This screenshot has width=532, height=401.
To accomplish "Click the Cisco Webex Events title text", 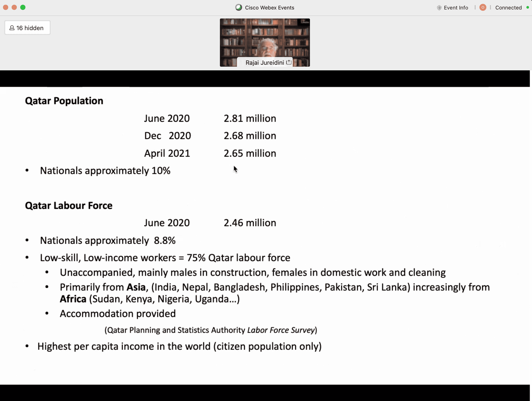I will tap(269, 8).
